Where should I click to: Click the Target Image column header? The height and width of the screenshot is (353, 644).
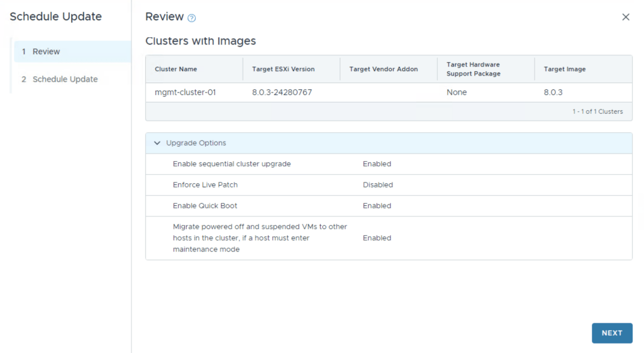pyautogui.click(x=564, y=69)
